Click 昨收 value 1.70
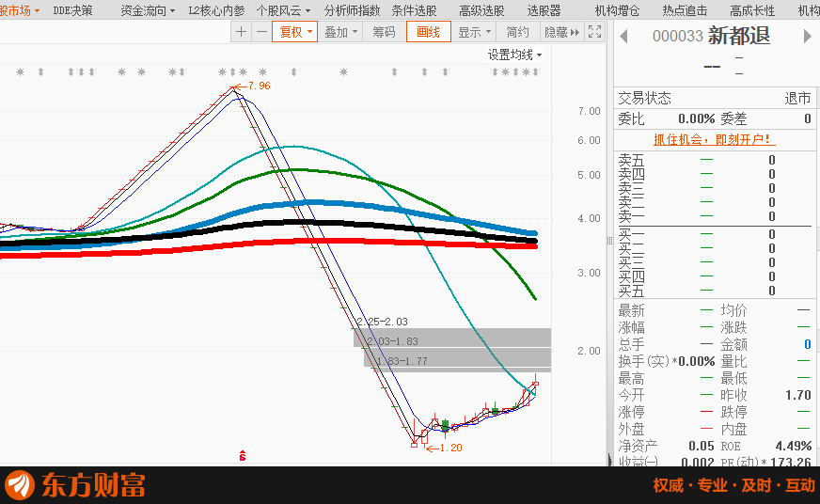The width and height of the screenshot is (820, 504). pyautogui.click(x=798, y=395)
